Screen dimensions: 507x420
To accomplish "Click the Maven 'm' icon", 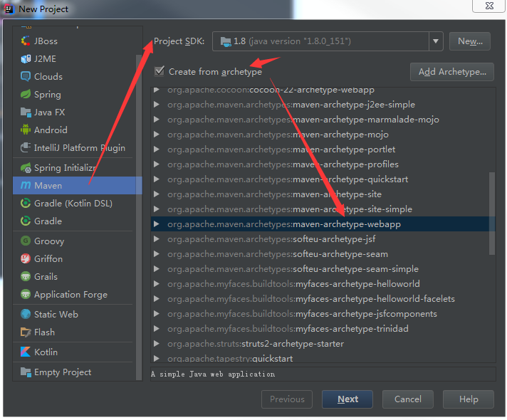I will pos(26,186).
